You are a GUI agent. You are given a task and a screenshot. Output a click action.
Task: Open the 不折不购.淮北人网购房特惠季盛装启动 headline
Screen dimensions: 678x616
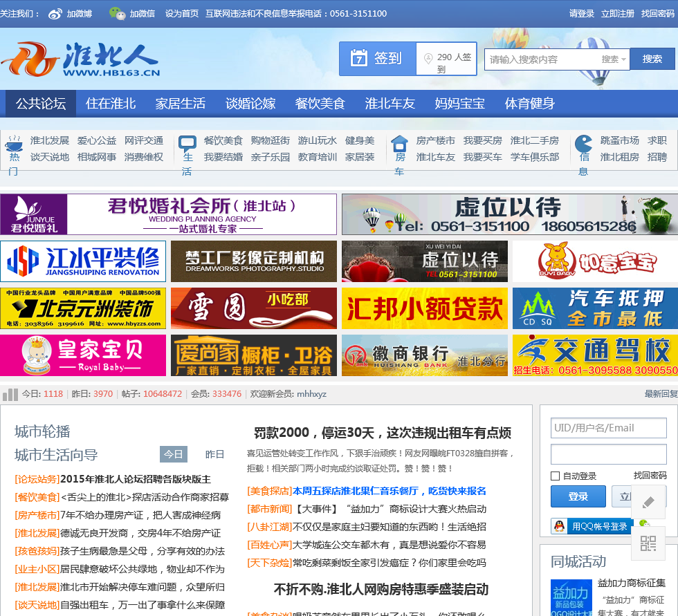(x=381, y=589)
